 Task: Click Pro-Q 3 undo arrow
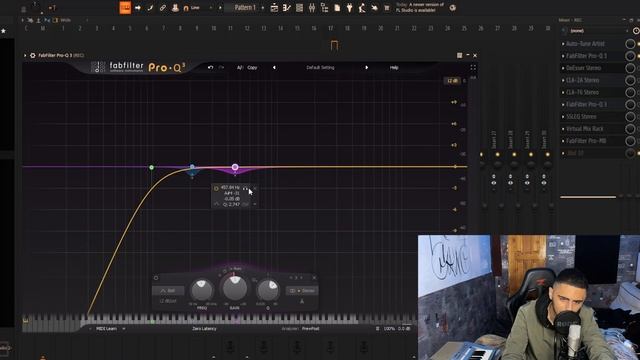pos(210,67)
